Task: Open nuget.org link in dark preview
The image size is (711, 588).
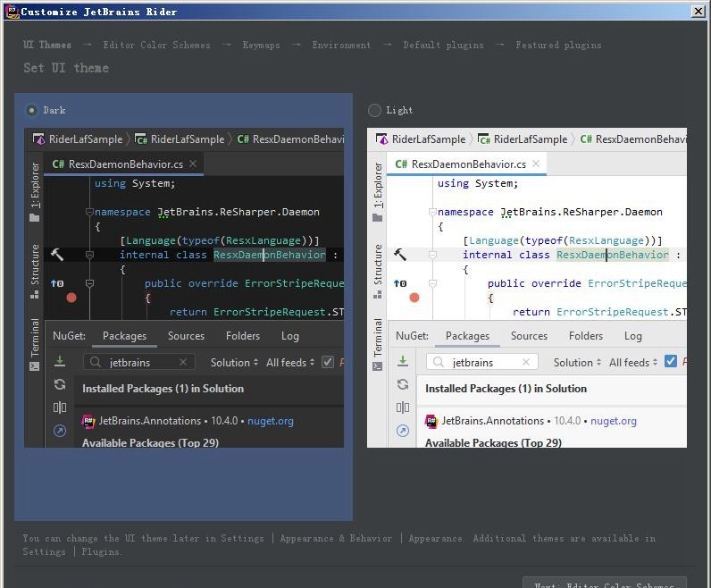Action: [x=271, y=421]
